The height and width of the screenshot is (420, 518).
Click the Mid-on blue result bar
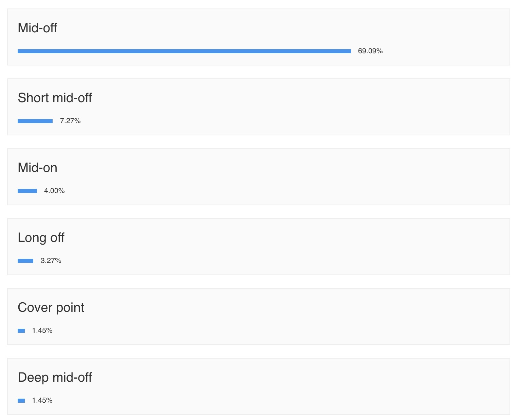pos(27,191)
